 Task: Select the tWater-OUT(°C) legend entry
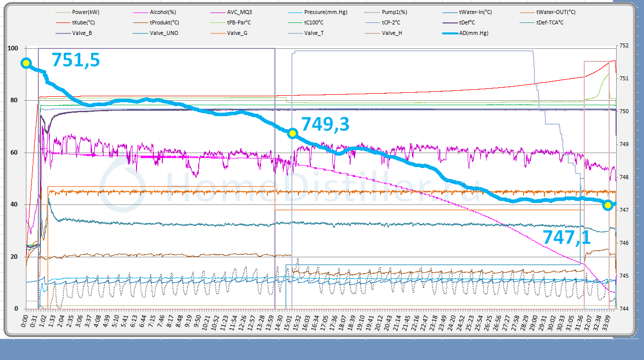(x=558, y=11)
